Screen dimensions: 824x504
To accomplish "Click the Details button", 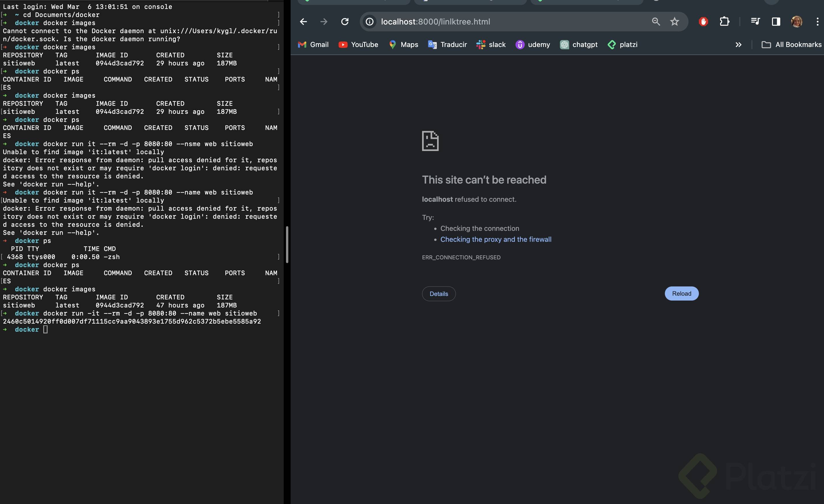I will tap(439, 294).
